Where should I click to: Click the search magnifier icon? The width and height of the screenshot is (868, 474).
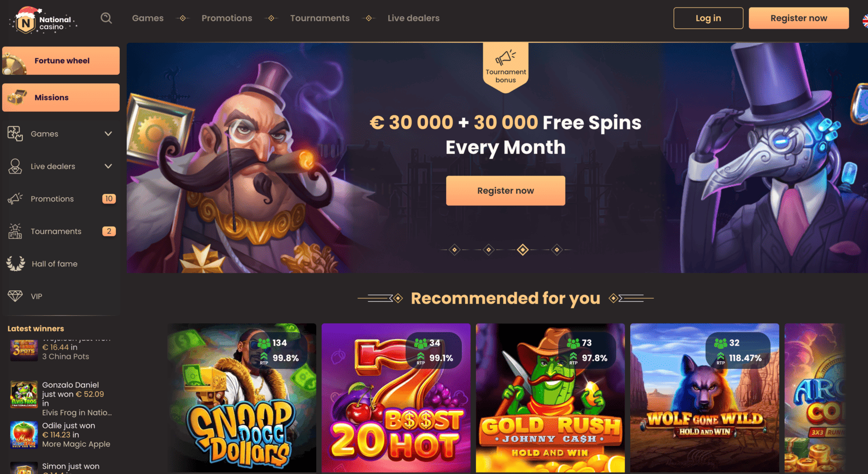click(x=106, y=18)
